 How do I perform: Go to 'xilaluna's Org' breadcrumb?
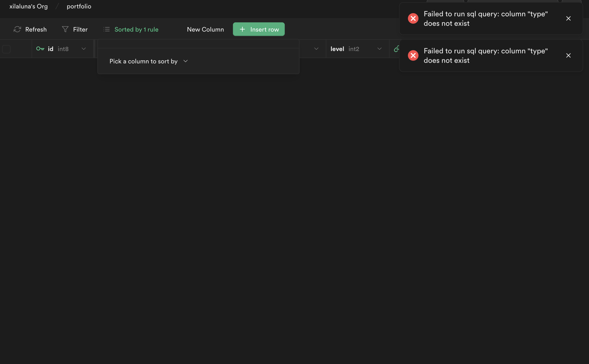[x=28, y=6]
